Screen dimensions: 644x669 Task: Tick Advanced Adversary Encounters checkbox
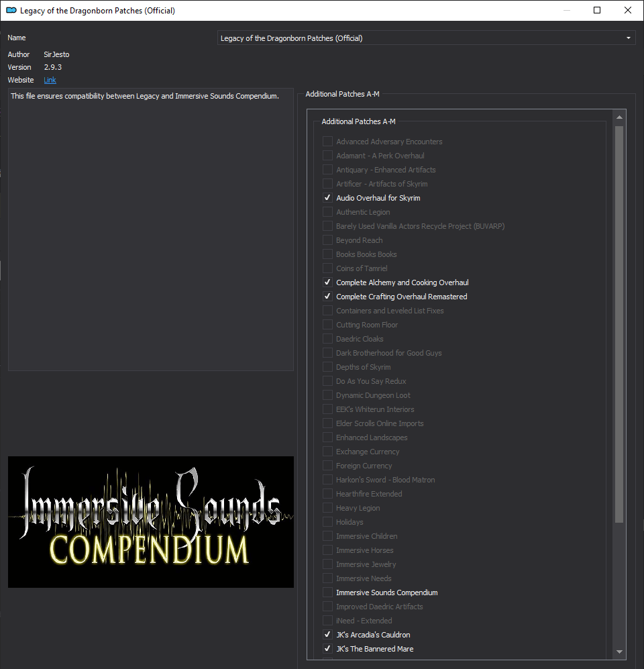[x=327, y=141]
